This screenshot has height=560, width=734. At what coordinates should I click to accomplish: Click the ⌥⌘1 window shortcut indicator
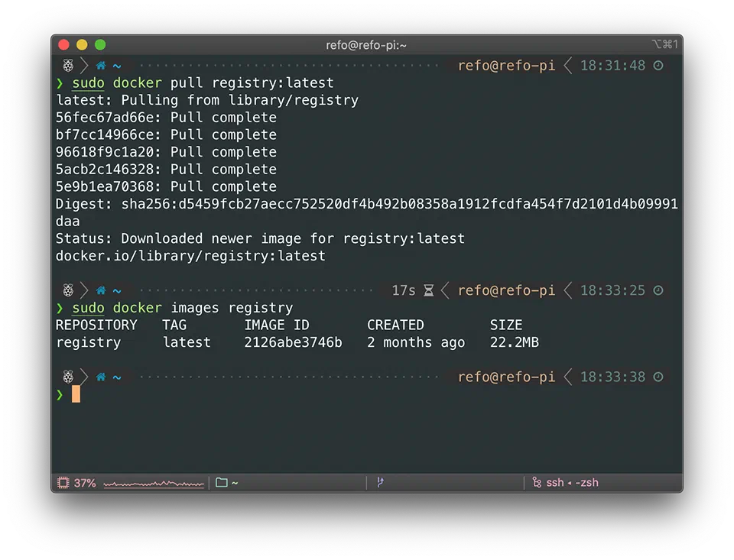[x=664, y=45]
